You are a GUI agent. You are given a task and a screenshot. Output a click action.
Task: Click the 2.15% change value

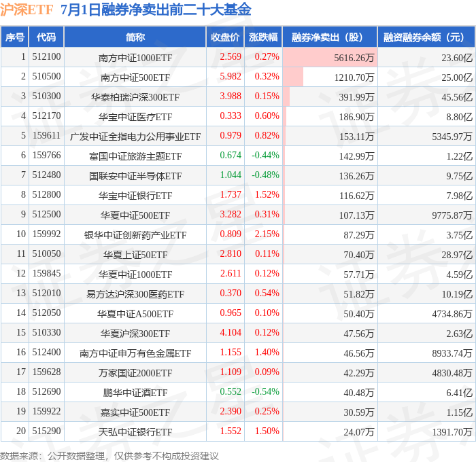click(x=267, y=234)
